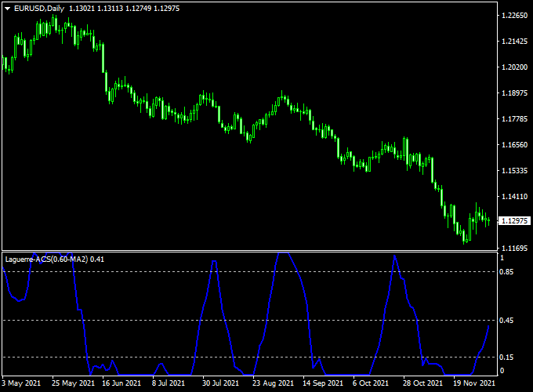Select the 23 Aug 2021 date label

[273, 383]
